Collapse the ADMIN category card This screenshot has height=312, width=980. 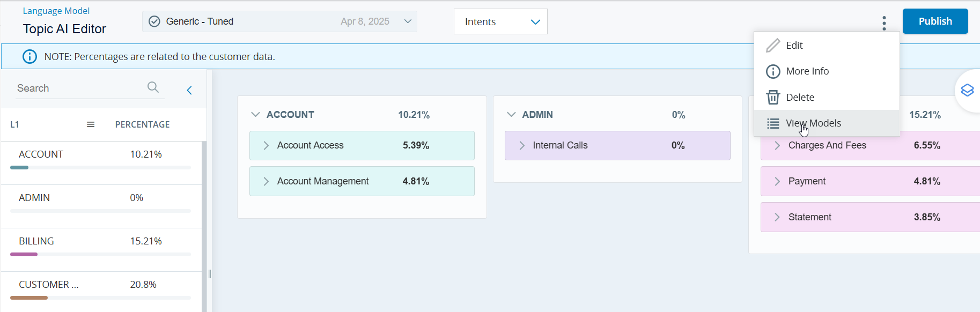click(511, 115)
